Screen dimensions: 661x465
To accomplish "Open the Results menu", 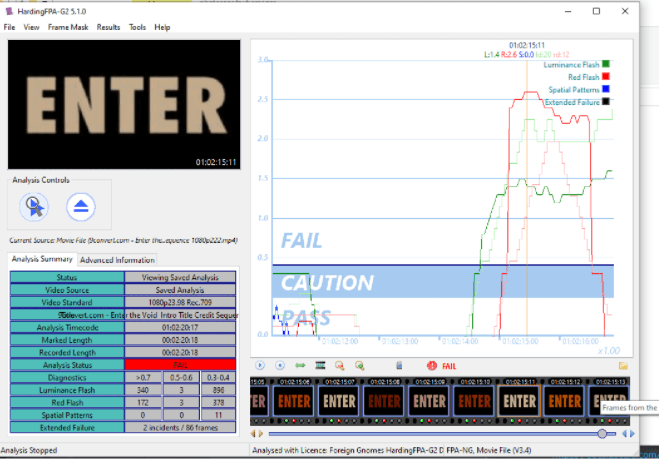I will (x=108, y=27).
